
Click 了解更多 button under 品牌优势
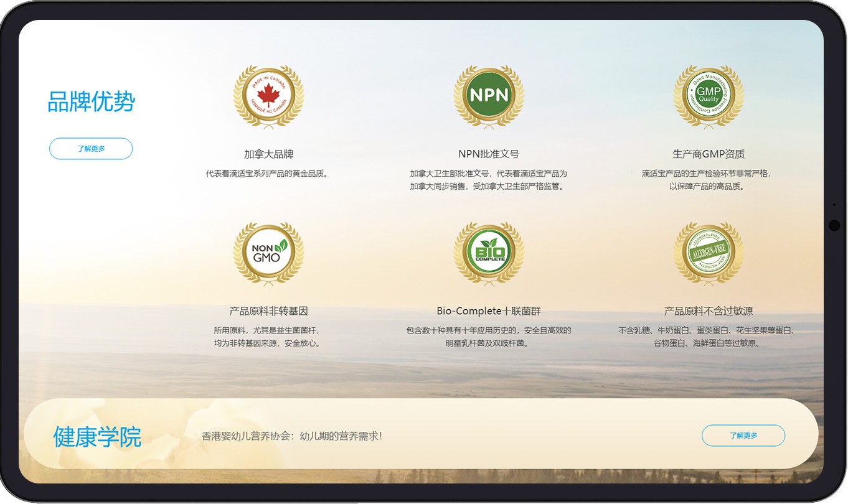pyautogui.click(x=91, y=149)
